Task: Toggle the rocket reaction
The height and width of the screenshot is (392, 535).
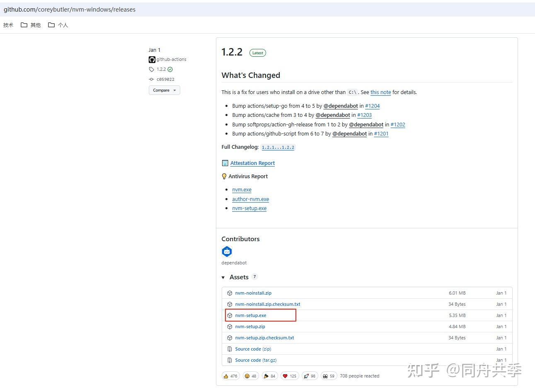Action: coord(310,376)
